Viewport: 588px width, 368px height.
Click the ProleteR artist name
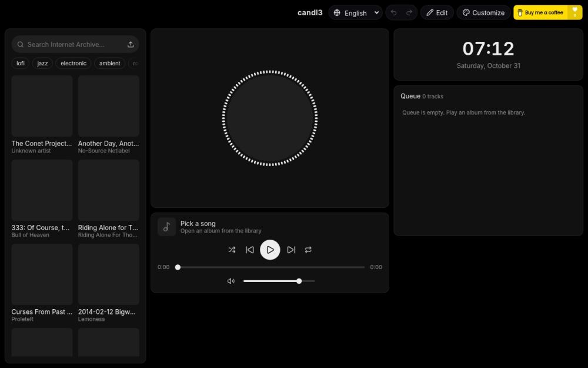click(x=22, y=319)
